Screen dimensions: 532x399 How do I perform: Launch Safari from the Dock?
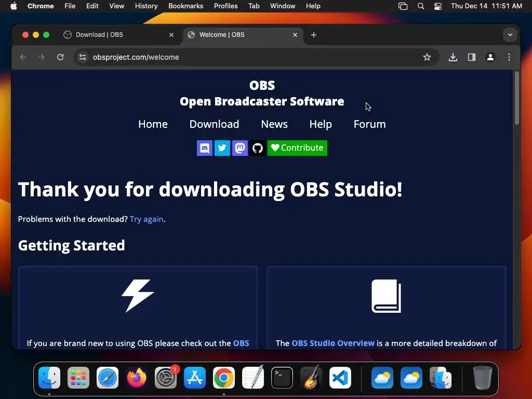(108, 378)
